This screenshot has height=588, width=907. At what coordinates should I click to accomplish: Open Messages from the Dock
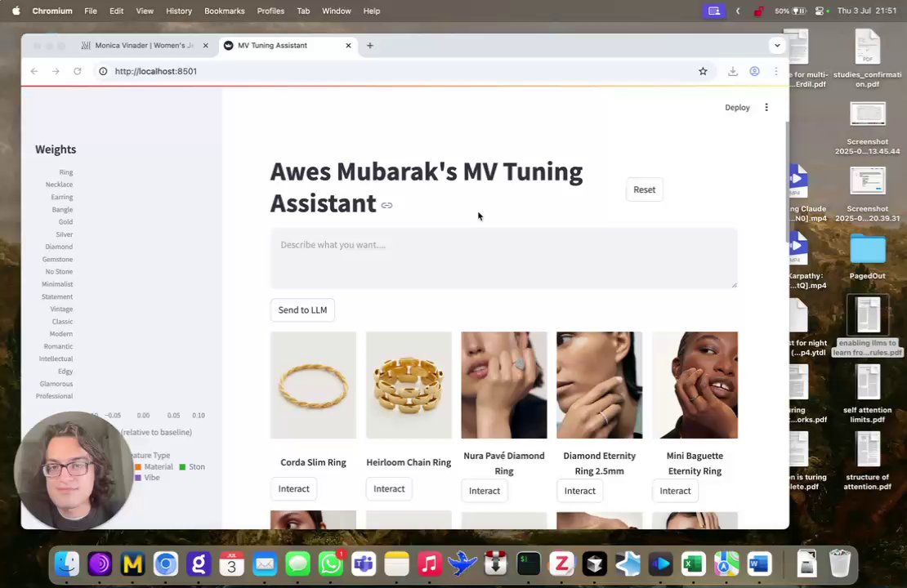point(298,563)
